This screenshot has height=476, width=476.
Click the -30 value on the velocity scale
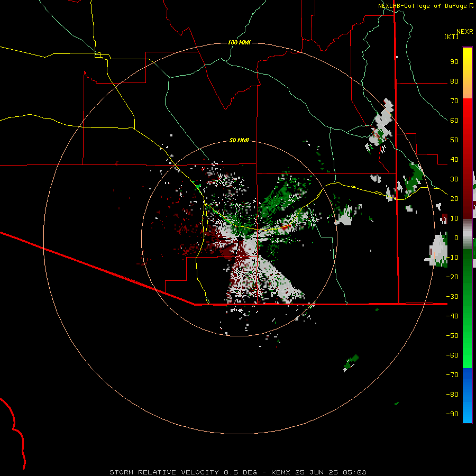pyautogui.click(x=452, y=296)
